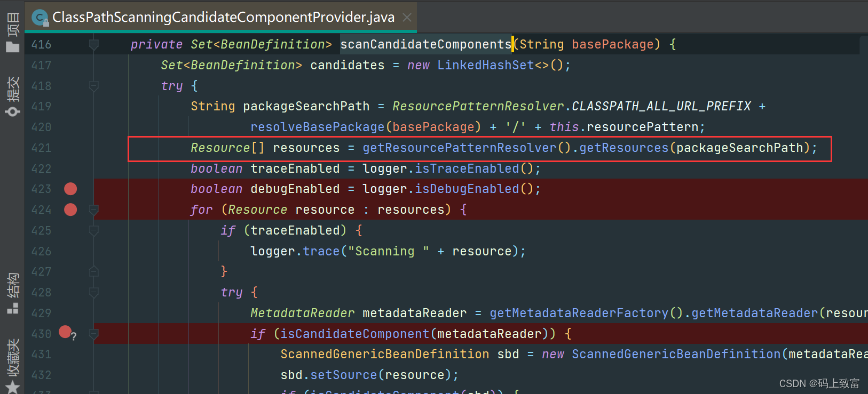Collapse the try block at line 418
The image size is (868, 394).
click(x=94, y=86)
